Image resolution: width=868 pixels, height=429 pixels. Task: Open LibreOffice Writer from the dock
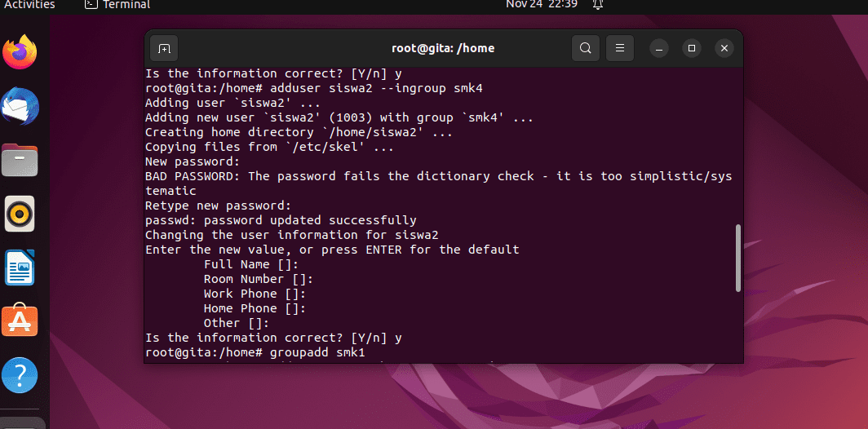[20, 268]
